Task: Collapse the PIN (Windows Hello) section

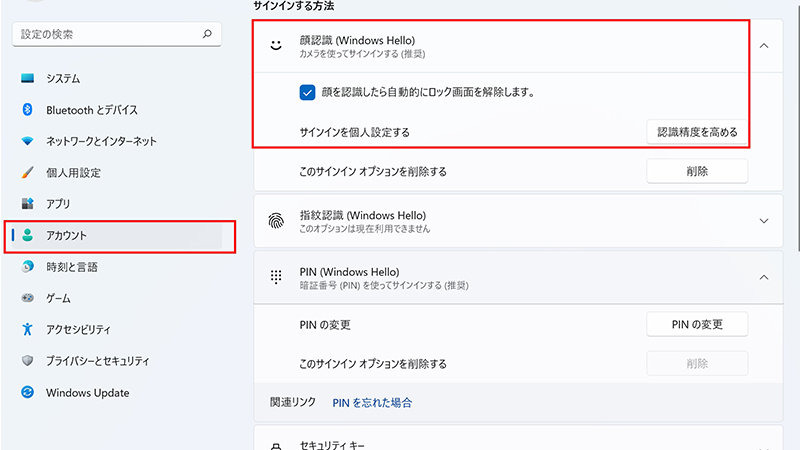Action: click(x=764, y=278)
